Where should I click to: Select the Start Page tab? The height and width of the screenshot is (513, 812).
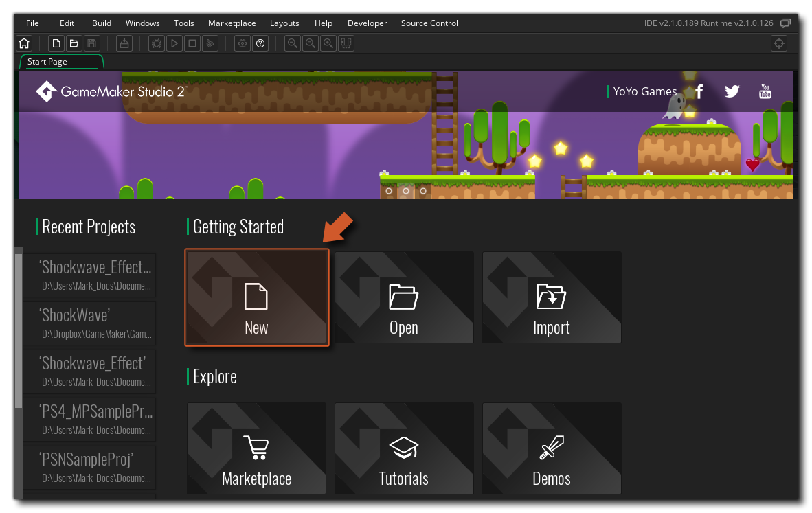pos(61,62)
